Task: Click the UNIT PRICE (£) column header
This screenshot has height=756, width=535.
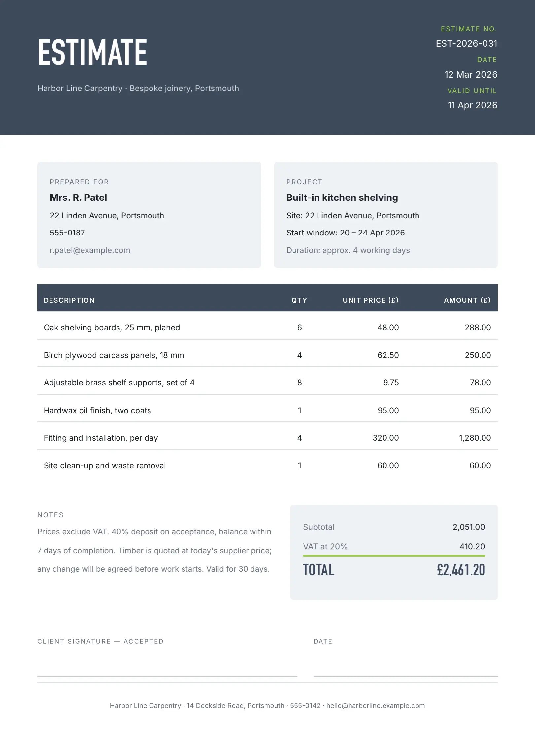Action: 371,300
